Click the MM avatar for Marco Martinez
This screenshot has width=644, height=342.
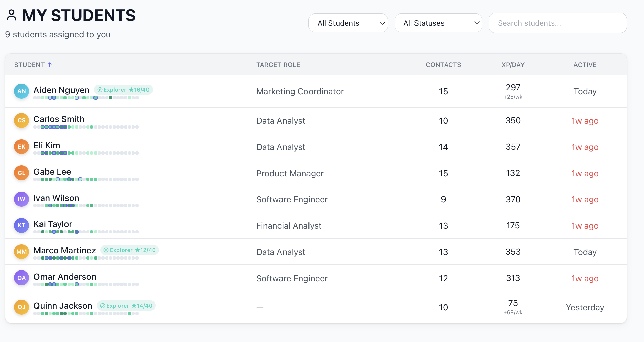pyautogui.click(x=21, y=252)
